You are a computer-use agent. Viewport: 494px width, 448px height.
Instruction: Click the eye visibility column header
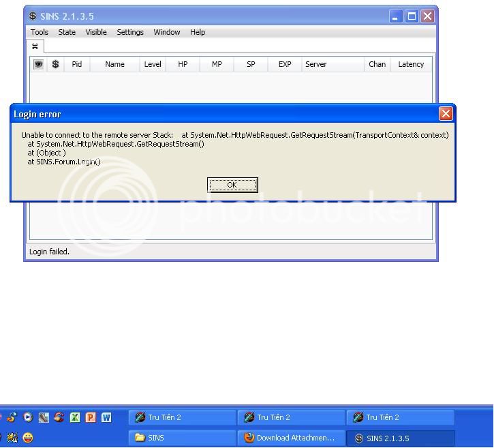point(38,64)
